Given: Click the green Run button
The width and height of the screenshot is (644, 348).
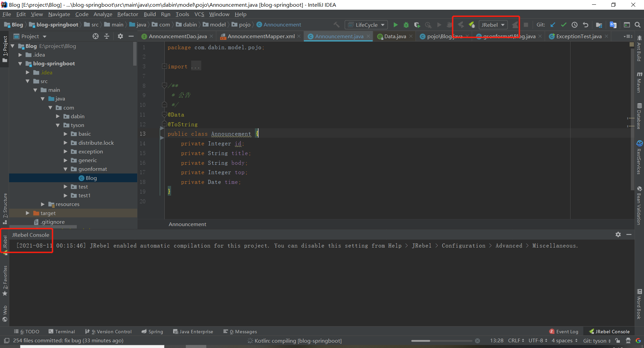Looking at the screenshot, I should [395, 25].
